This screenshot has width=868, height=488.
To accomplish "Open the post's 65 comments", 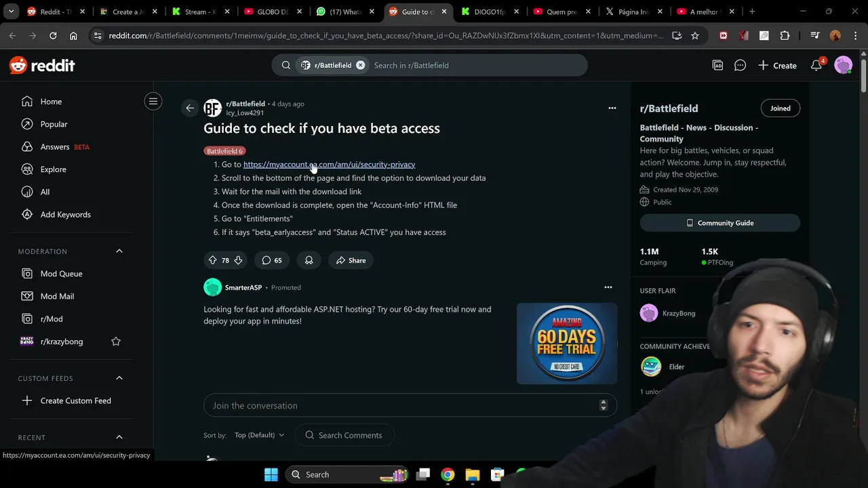I will pos(272,260).
